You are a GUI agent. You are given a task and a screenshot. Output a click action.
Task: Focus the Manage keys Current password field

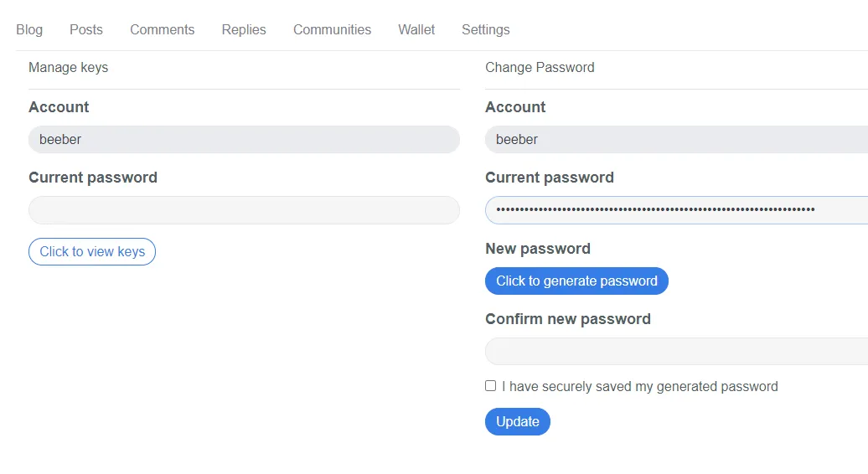coord(244,210)
